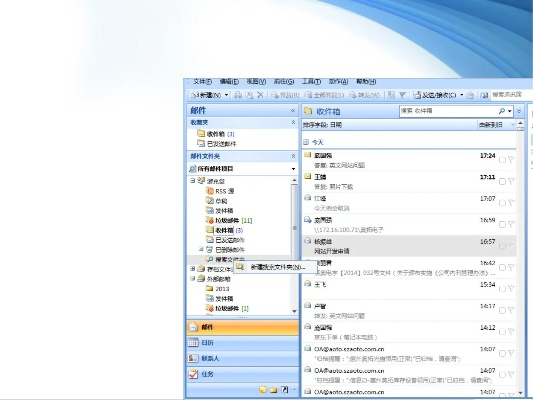Collapse the top mailbox node in the folder tree

[x=193, y=181]
